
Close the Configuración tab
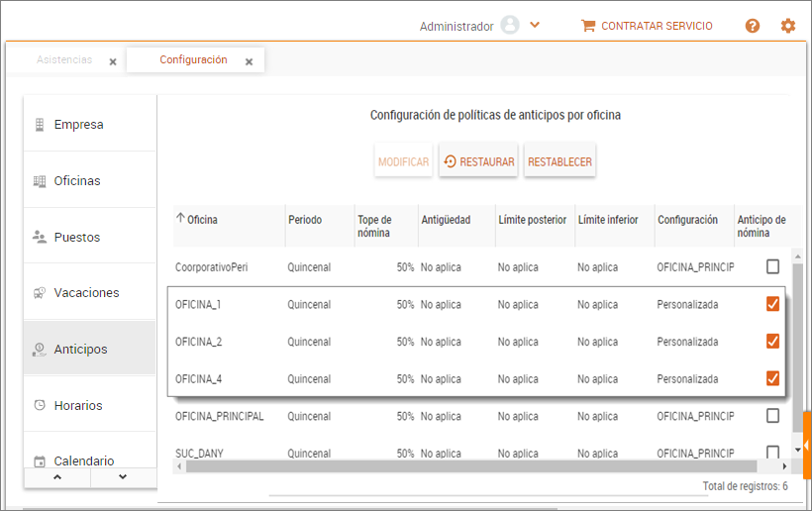(249, 61)
